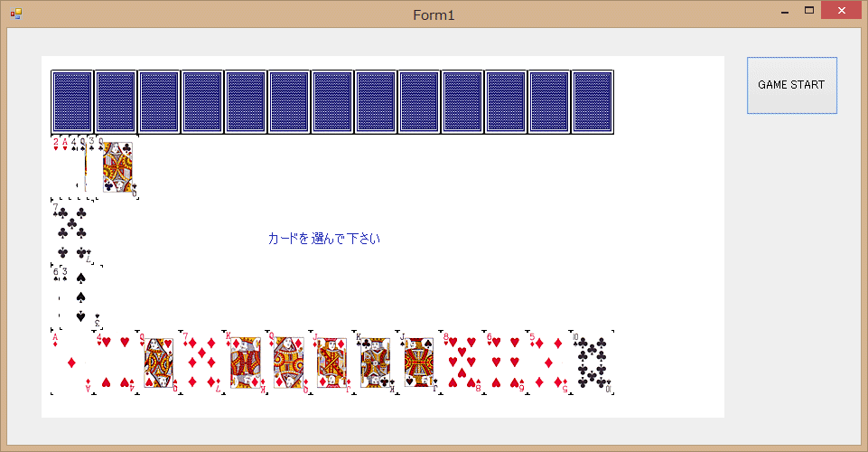
Task: Pick the 4 of Hearts card
Action: (116, 363)
